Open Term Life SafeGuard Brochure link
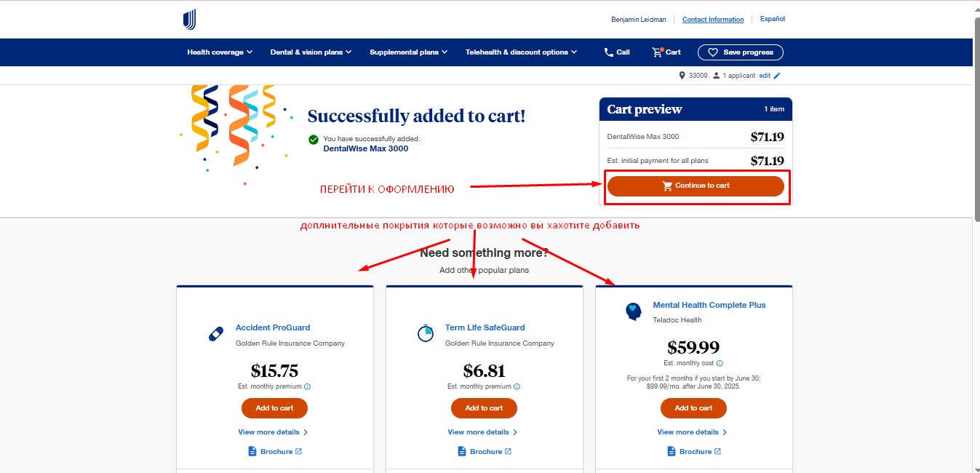This screenshot has height=473, width=980. coord(485,452)
